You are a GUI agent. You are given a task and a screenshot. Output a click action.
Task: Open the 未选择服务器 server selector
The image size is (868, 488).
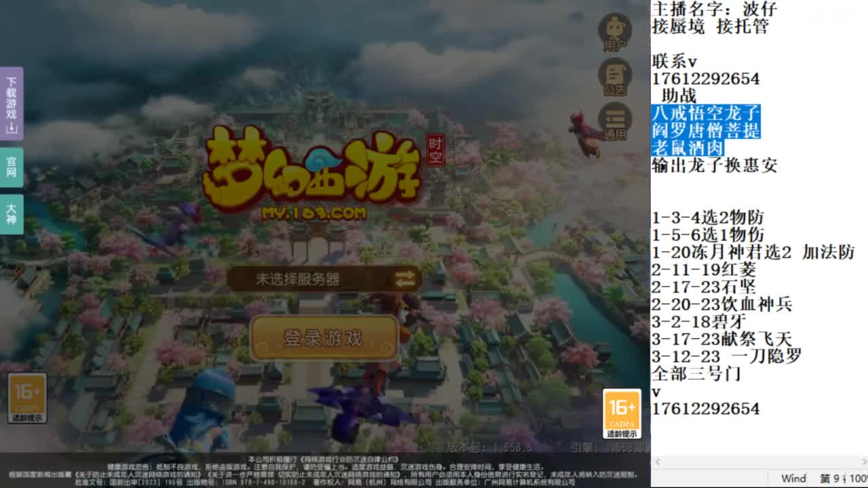(x=323, y=279)
